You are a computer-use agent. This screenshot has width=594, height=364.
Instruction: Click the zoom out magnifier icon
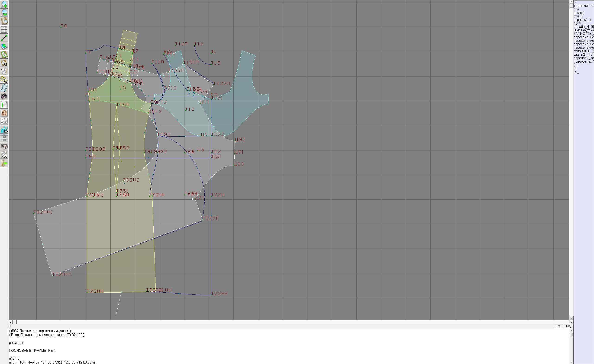[4, 13]
